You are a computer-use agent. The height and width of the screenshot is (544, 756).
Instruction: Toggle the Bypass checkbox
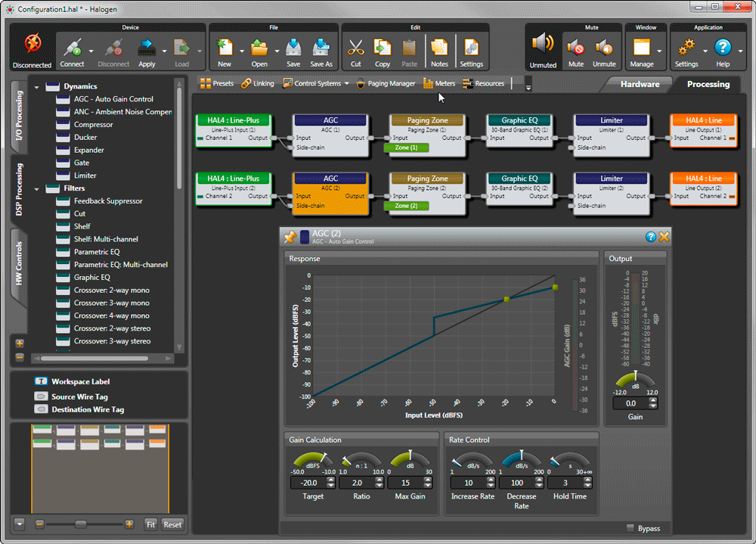click(631, 528)
